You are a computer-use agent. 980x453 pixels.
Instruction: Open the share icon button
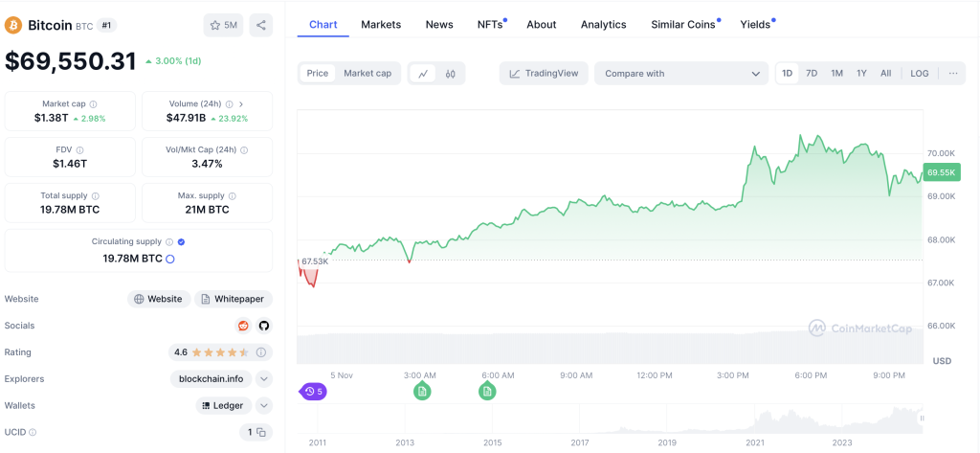[x=261, y=26]
